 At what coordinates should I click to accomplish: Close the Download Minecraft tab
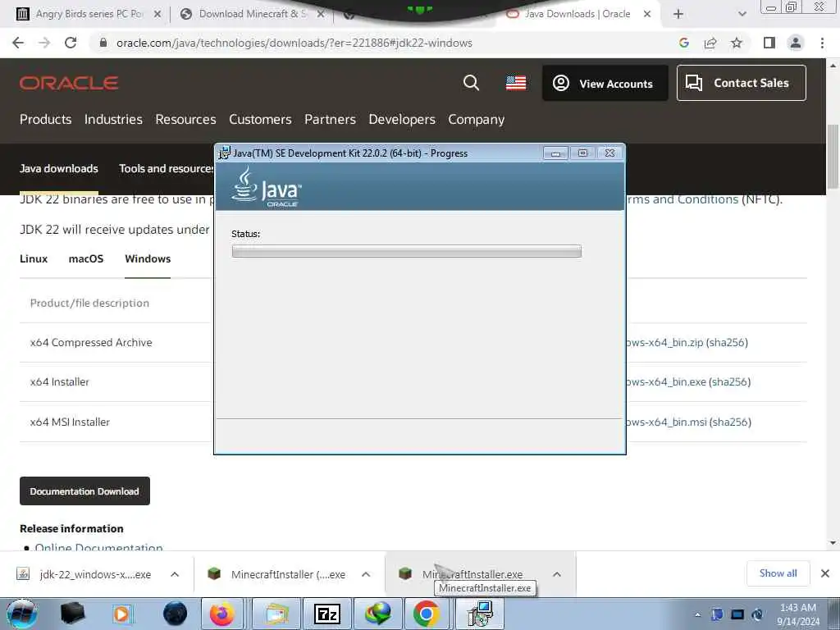[321, 15]
